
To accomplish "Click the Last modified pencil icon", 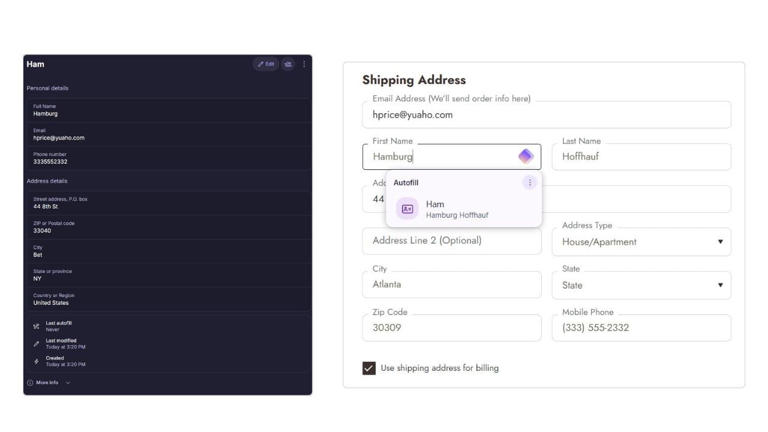I will pos(36,344).
